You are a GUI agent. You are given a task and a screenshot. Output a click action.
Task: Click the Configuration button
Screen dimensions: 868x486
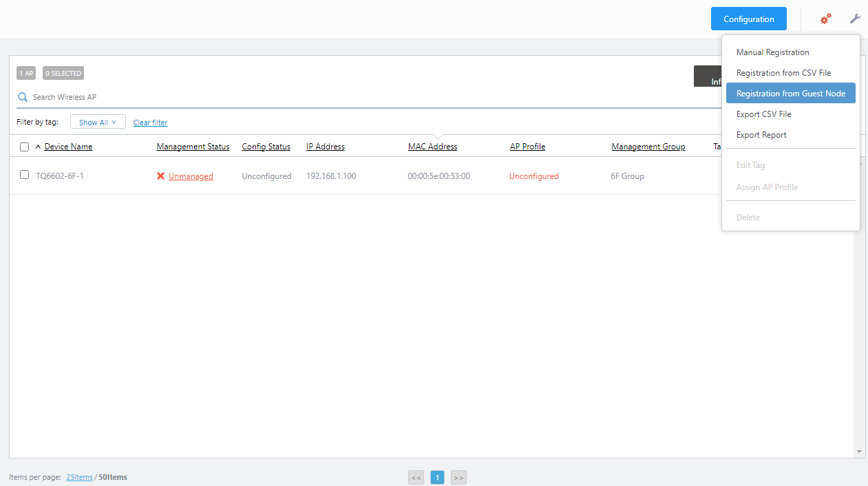click(749, 19)
